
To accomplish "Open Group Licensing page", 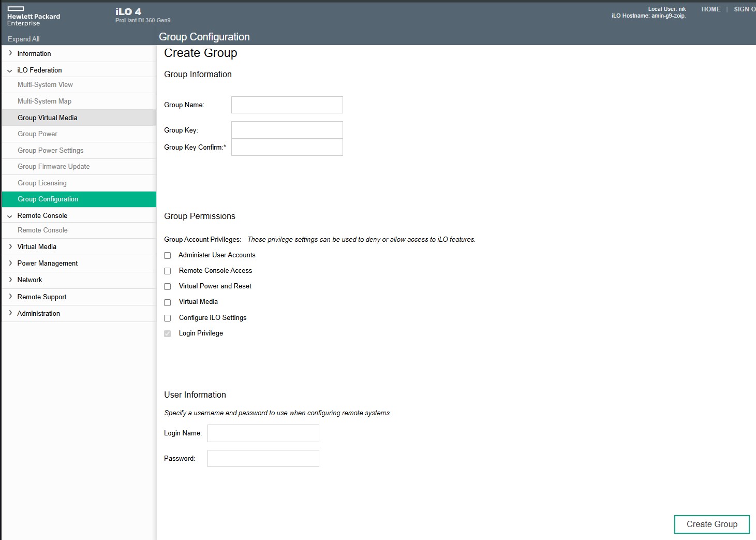I will point(79,183).
